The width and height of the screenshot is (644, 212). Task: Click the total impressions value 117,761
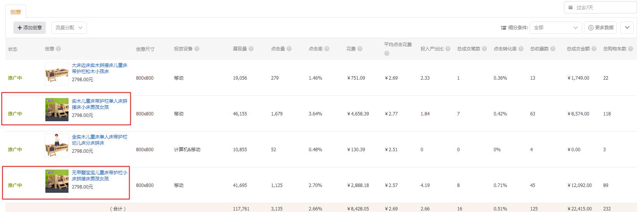coord(241,209)
